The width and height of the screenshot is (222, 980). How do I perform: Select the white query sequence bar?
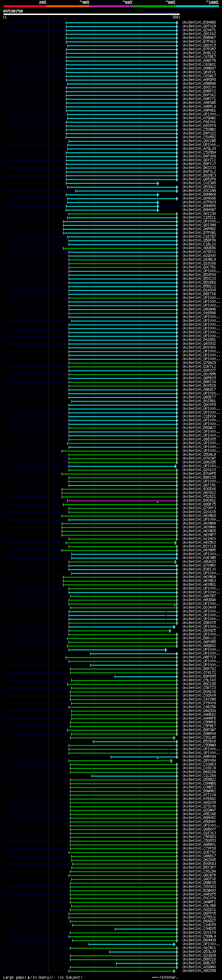point(92,15)
